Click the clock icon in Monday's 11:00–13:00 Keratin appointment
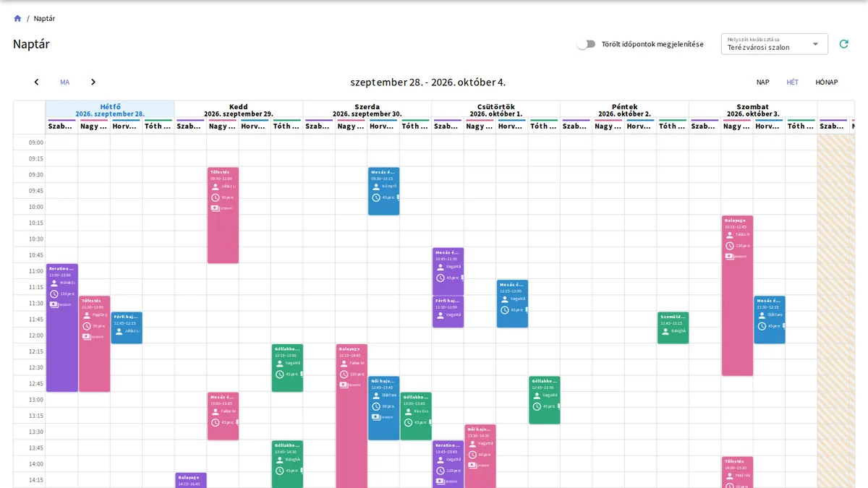Image resolution: width=868 pixels, height=488 pixels. coord(54,294)
